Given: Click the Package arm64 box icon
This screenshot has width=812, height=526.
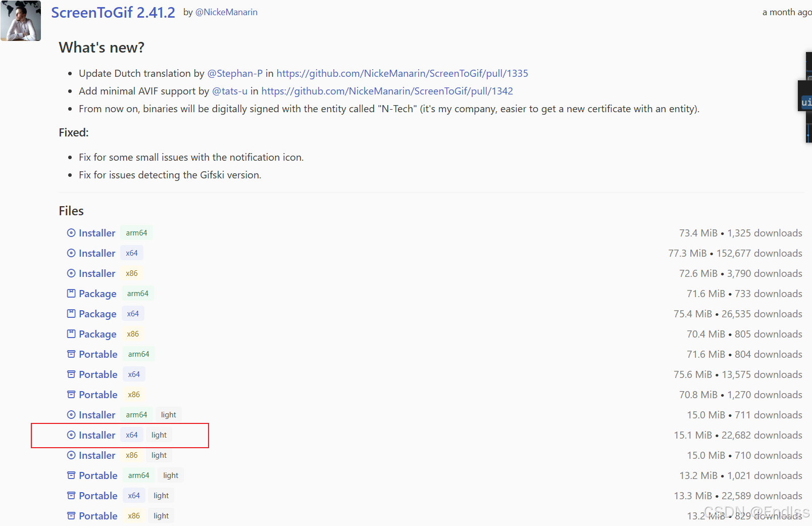Looking at the screenshot, I should 71,294.
